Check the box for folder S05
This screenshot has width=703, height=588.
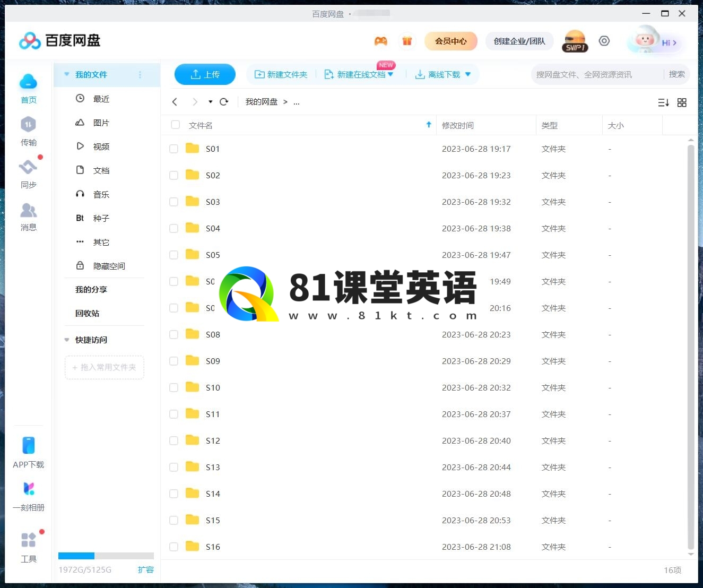(173, 255)
